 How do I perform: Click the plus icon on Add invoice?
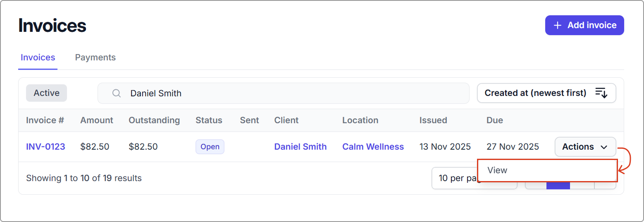[x=558, y=25]
